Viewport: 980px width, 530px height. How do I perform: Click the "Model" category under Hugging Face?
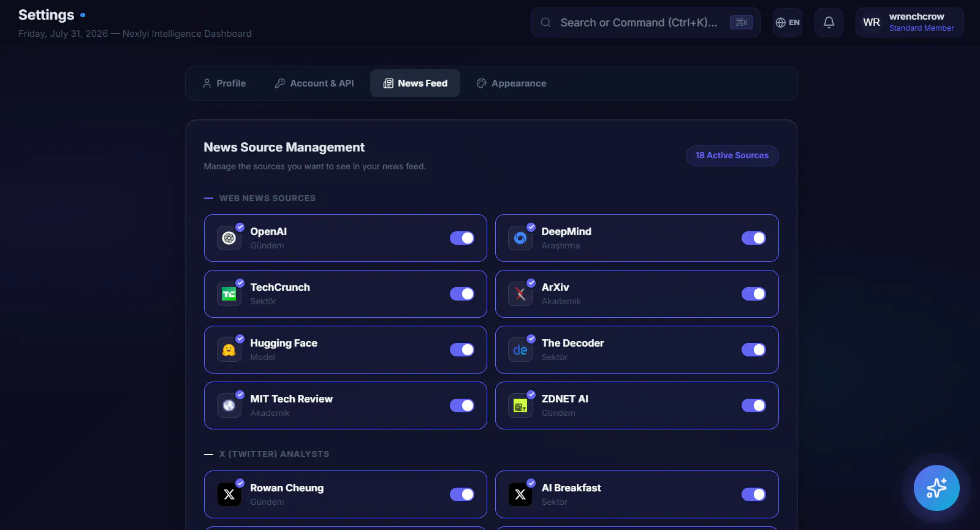[x=262, y=357]
